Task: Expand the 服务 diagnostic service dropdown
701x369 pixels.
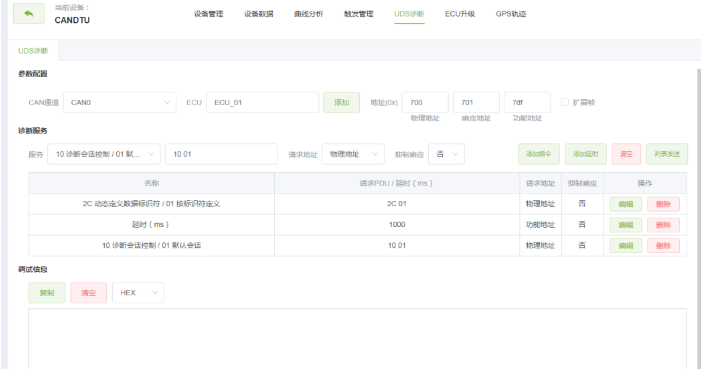Action: pyautogui.click(x=104, y=154)
